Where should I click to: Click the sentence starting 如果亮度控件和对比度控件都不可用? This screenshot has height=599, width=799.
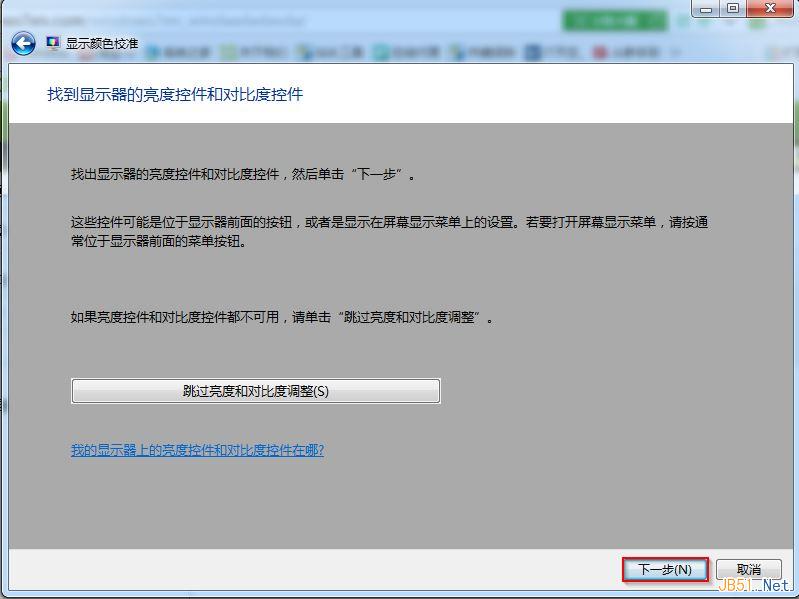click(x=282, y=317)
